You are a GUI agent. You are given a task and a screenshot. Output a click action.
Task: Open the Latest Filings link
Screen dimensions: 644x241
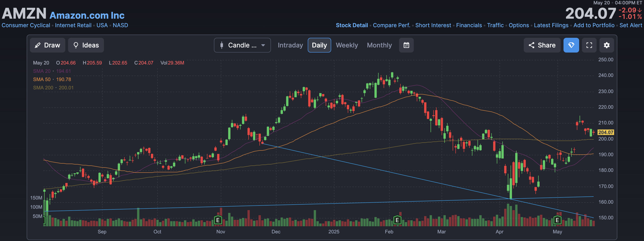(551, 25)
